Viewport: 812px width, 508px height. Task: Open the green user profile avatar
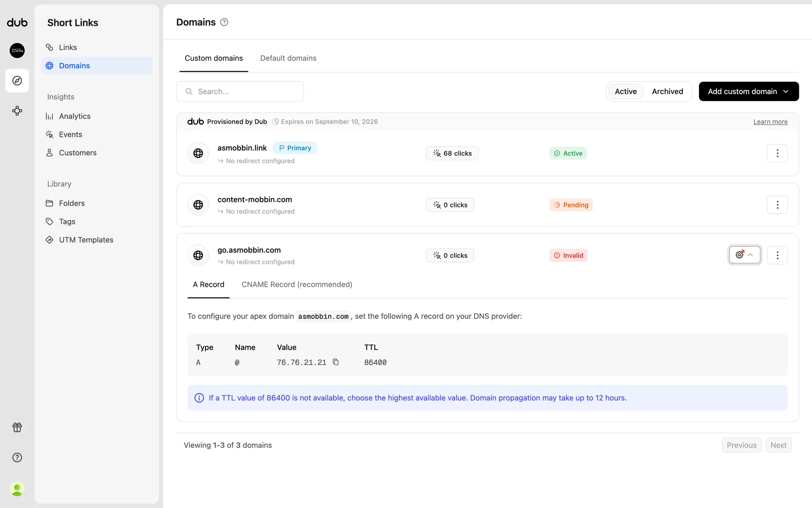(17, 489)
